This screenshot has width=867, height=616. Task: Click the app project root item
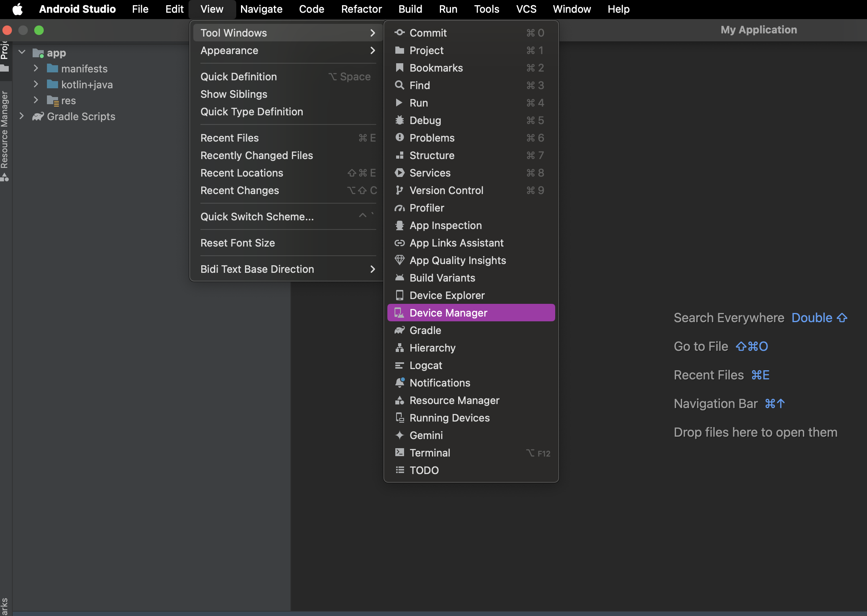point(56,51)
